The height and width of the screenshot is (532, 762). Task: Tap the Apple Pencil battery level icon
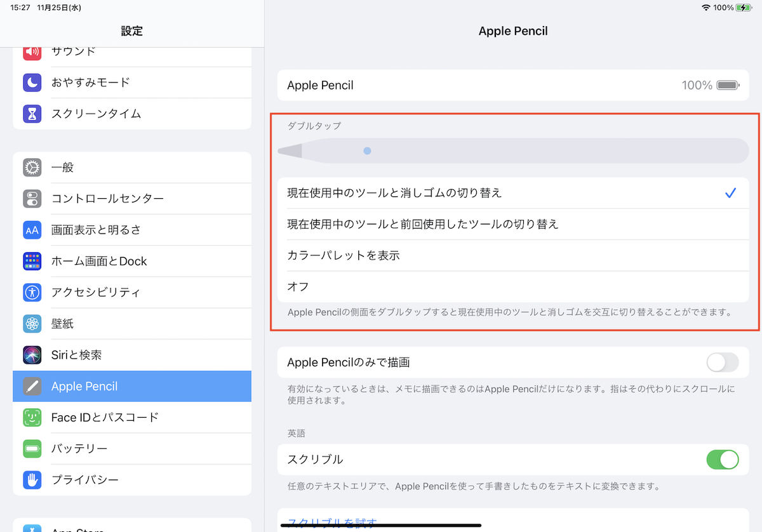point(728,85)
